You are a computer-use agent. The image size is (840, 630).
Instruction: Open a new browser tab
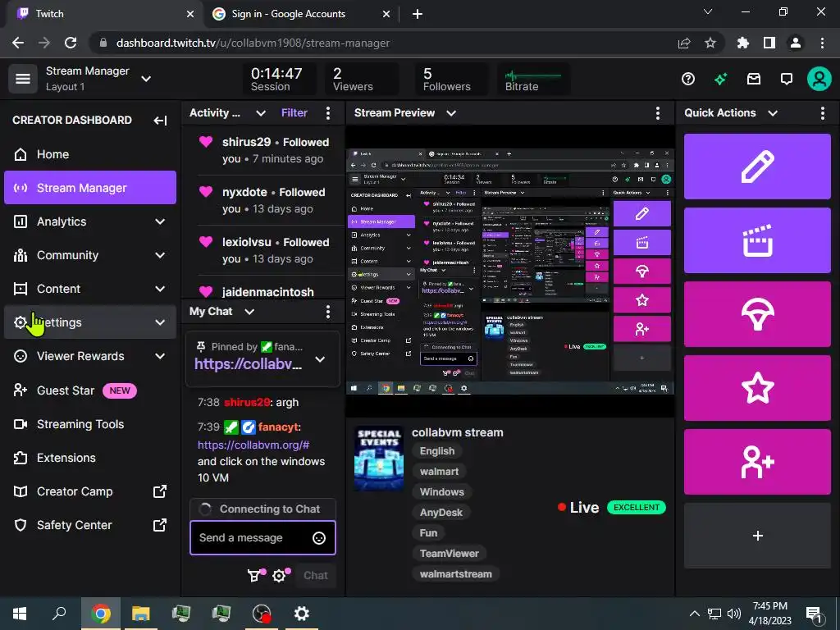tap(418, 14)
